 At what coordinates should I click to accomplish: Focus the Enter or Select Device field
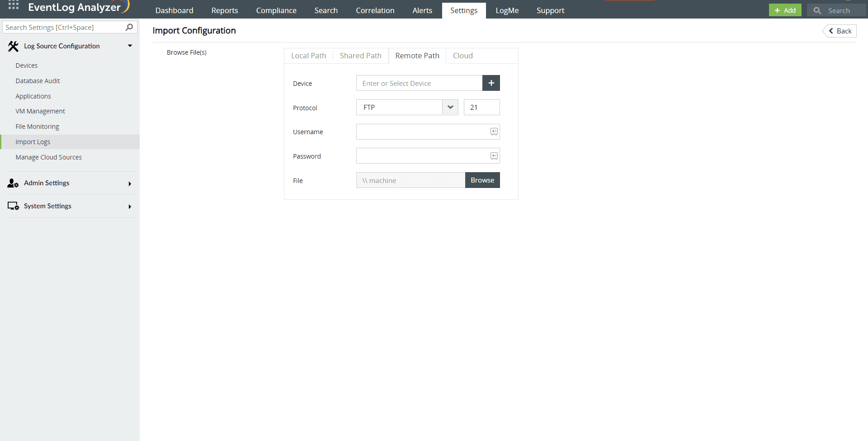[x=419, y=83]
